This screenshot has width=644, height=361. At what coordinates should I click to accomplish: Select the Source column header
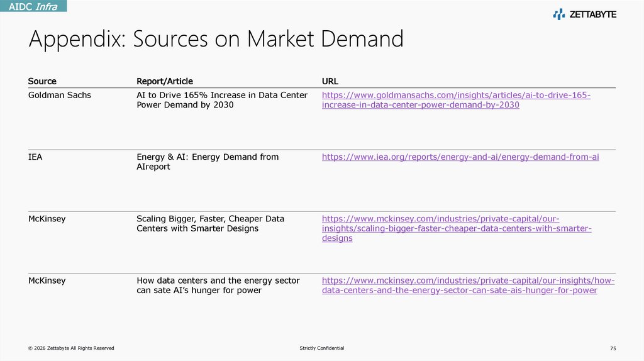[x=42, y=81]
